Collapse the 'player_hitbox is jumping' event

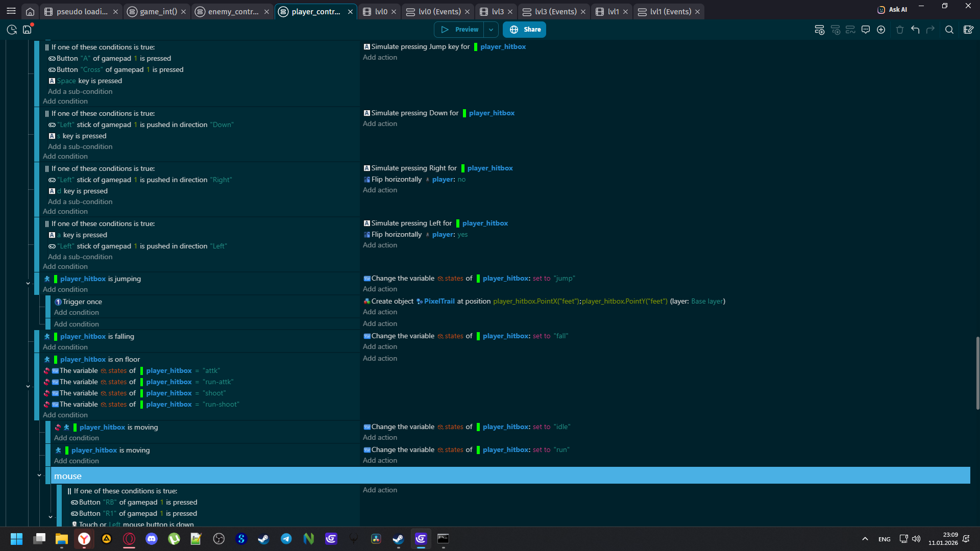pos(28,283)
